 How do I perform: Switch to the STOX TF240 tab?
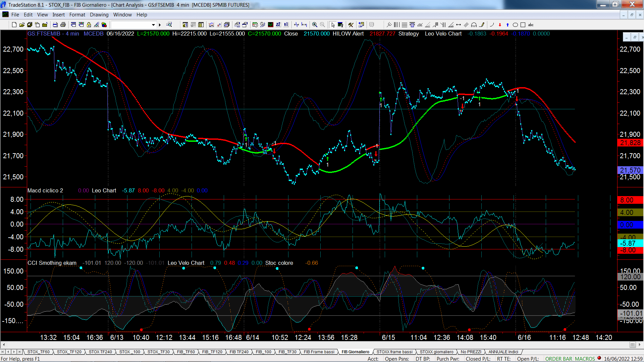point(100,352)
